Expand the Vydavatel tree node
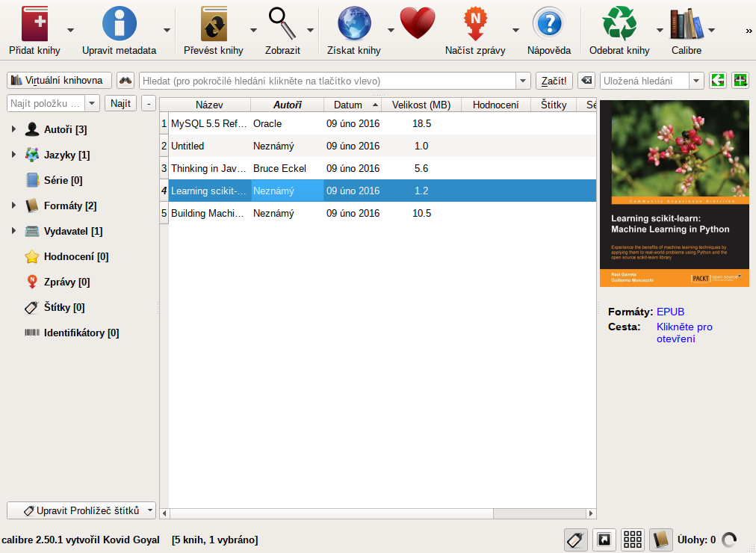The image size is (756, 553). [13, 231]
